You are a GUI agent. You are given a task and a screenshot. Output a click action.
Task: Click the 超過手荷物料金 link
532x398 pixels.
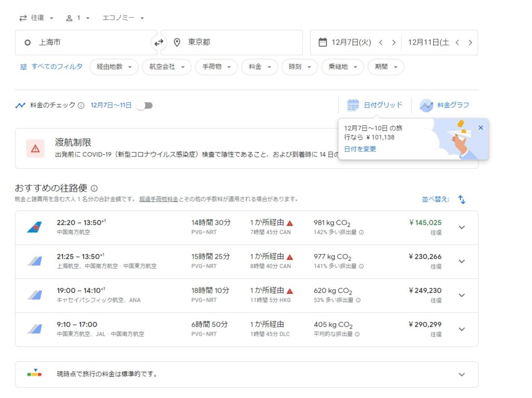tap(158, 199)
